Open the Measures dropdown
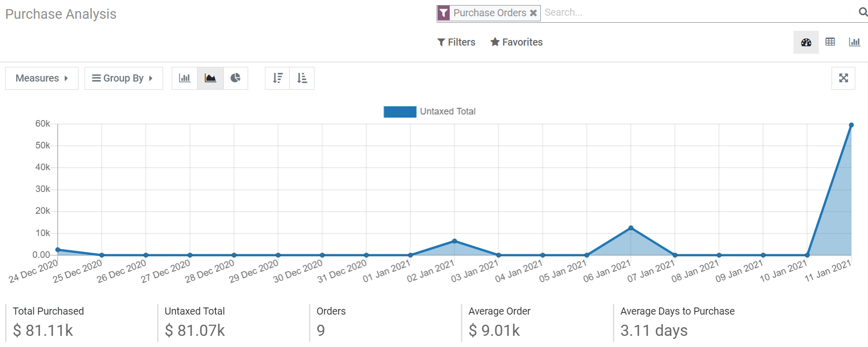This screenshot has width=868, height=347. (x=42, y=78)
